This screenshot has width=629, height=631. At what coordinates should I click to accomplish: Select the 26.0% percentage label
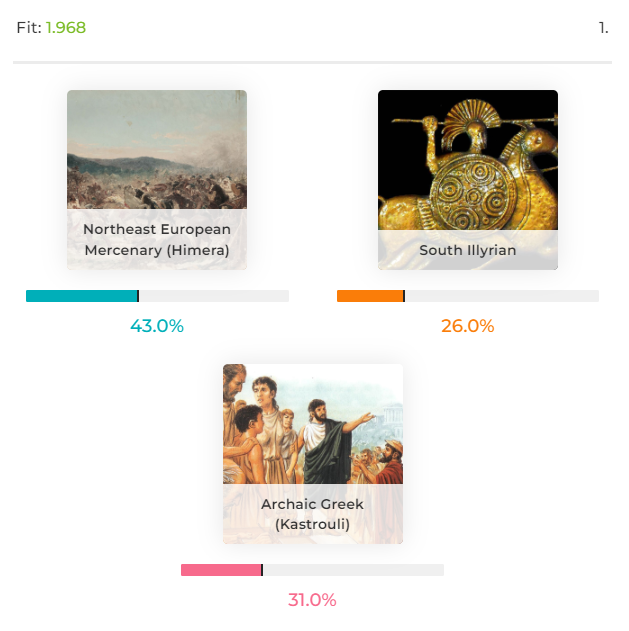(468, 326)
